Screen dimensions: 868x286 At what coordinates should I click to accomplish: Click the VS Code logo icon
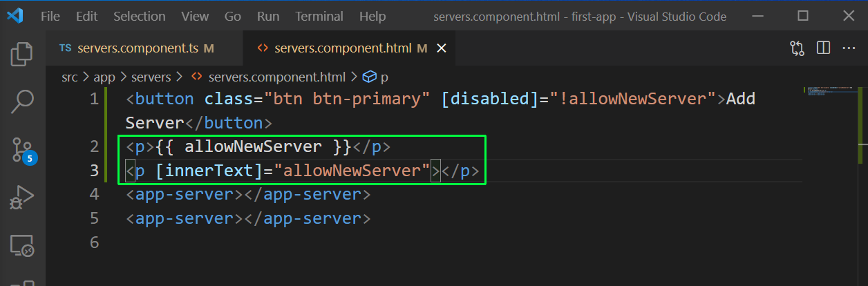point(15,16)
